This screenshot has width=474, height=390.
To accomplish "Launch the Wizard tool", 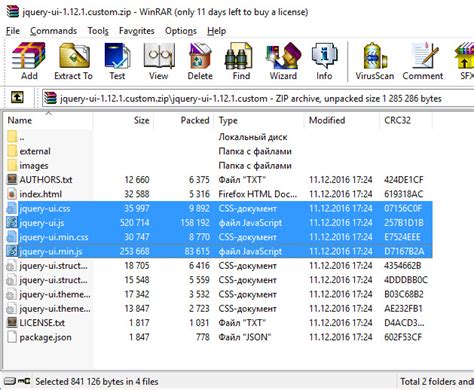I will pyautogui.click(x=283, y=61).
